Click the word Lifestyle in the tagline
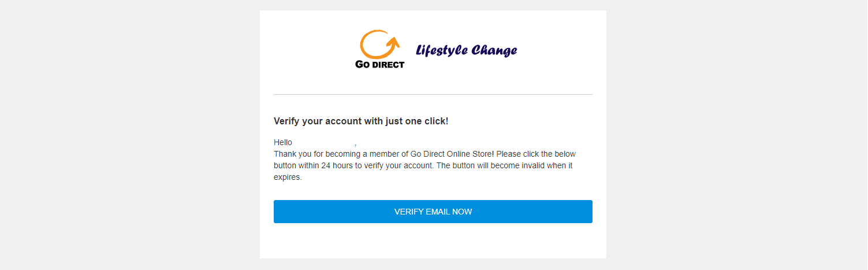 [441, 51]
